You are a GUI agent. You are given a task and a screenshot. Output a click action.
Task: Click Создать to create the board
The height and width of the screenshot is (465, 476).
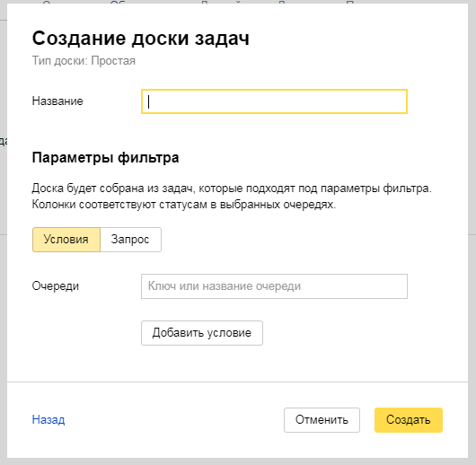pos(409,420)
